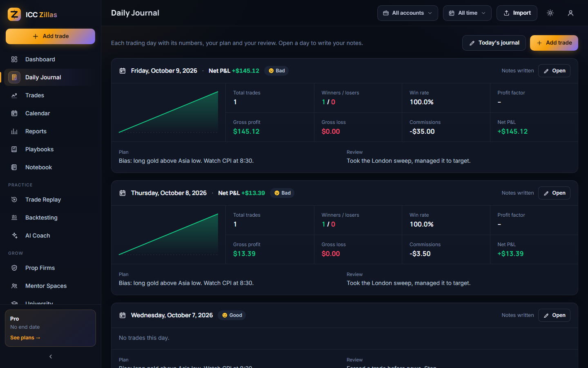Click the ICC Zillas logo icon
The width and height of the screenshot is (588, 368).
(x=14, y=14)
